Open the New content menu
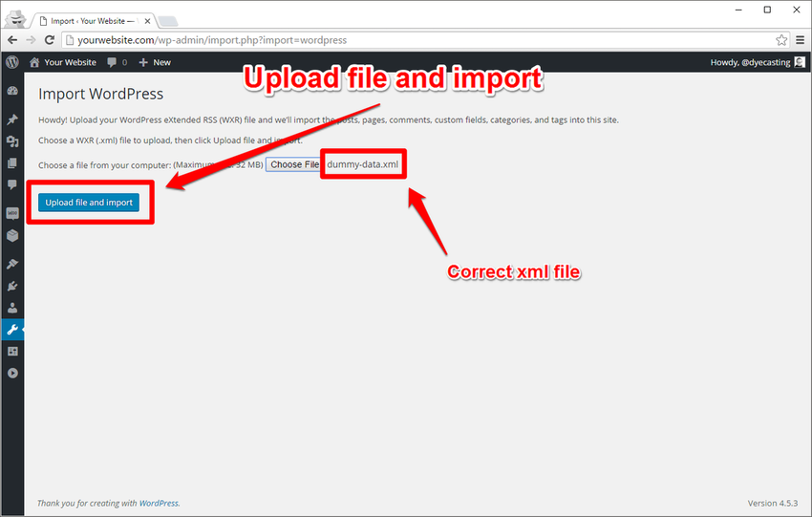This screenshot has height=517, width=812. [x=155, y=62]
